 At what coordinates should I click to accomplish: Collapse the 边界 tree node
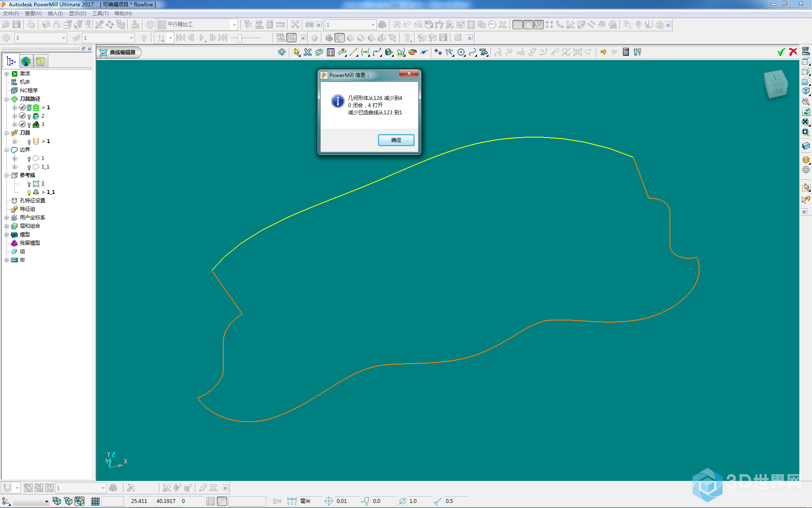tap(7, 150)
